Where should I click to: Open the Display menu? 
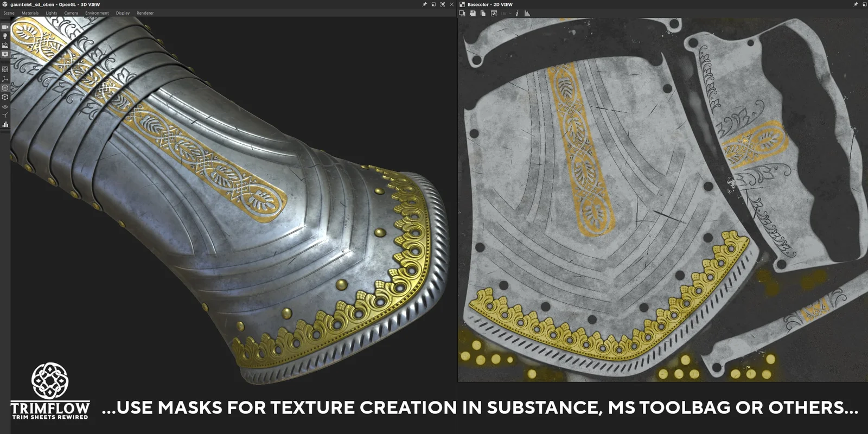click(x=123, y=13)
